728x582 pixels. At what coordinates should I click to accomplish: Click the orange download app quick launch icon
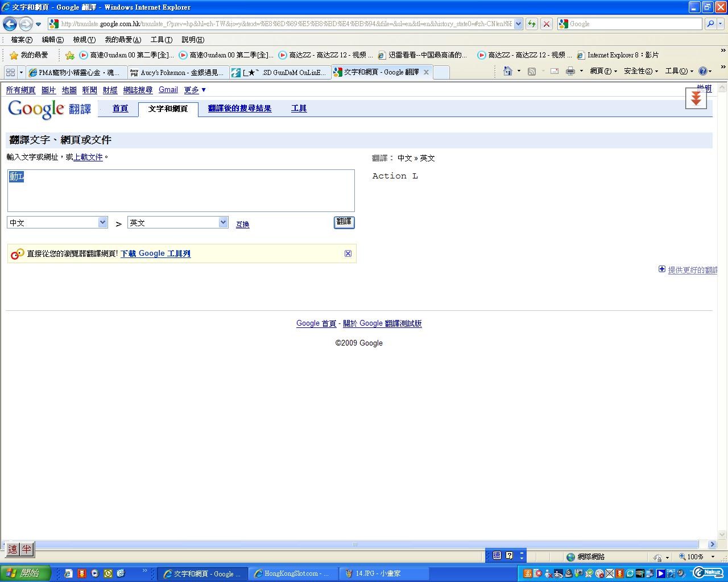[81, 573]
